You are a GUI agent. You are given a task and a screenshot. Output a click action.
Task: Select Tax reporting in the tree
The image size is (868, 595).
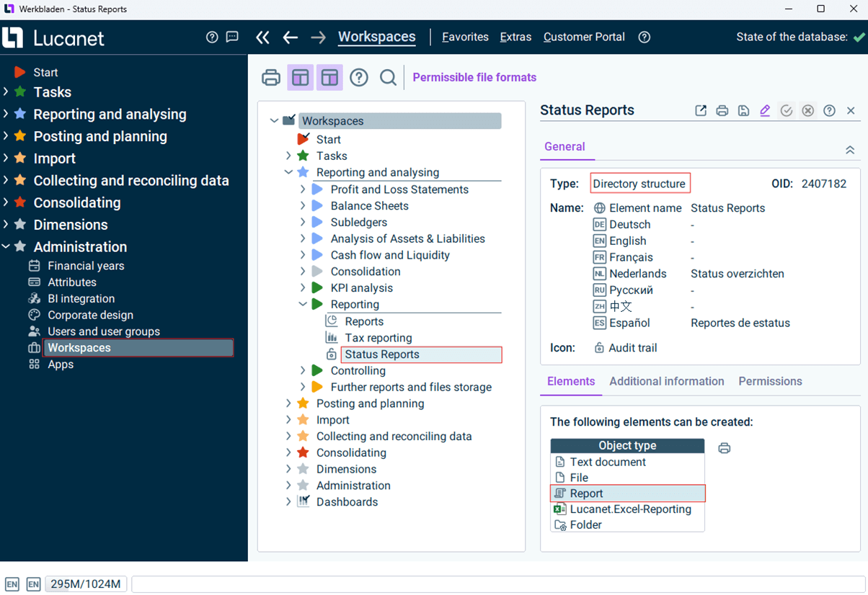[378, 338]
